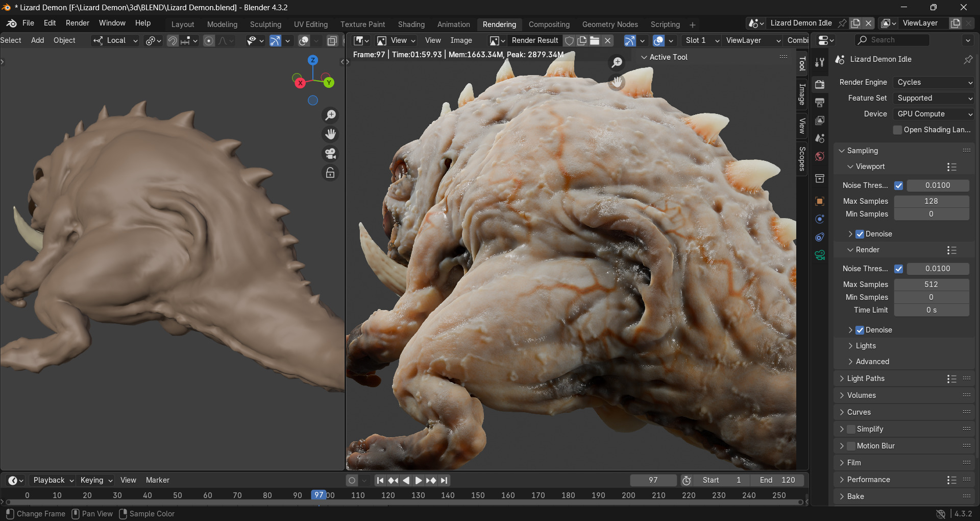Open the Scene properties tab

820,138
